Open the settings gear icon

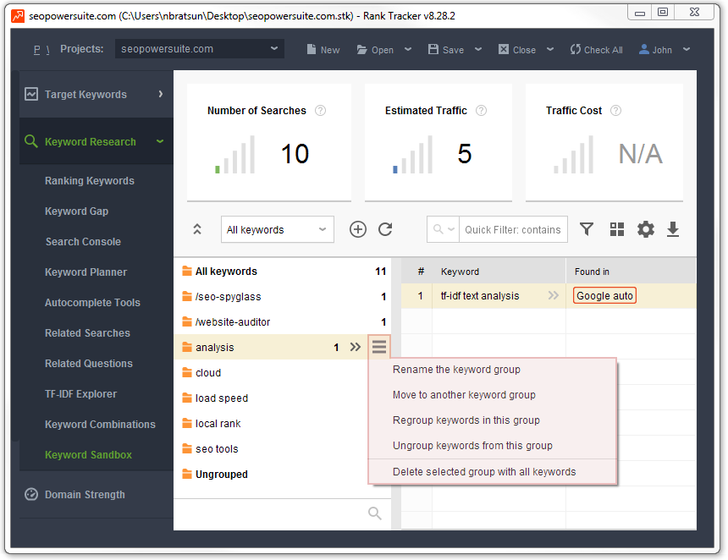645,229
